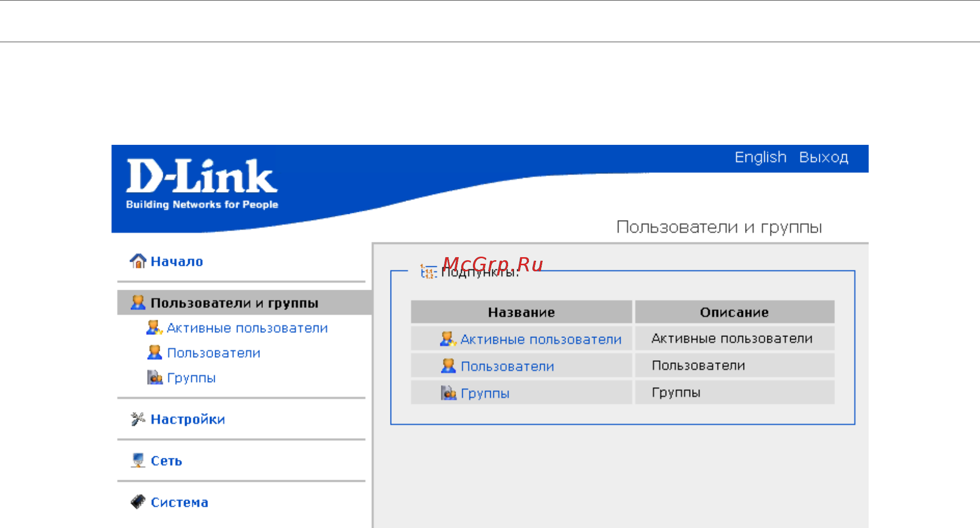The width and height of the screenshot is (980, 528).
Task: Click sidebar Активные пользователи user icon
Action: point(154,327)
